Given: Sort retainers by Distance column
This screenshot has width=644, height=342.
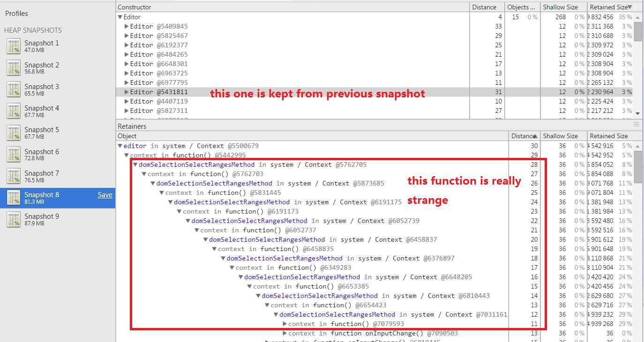Looking at the screenshot, I should coord(524,136).
